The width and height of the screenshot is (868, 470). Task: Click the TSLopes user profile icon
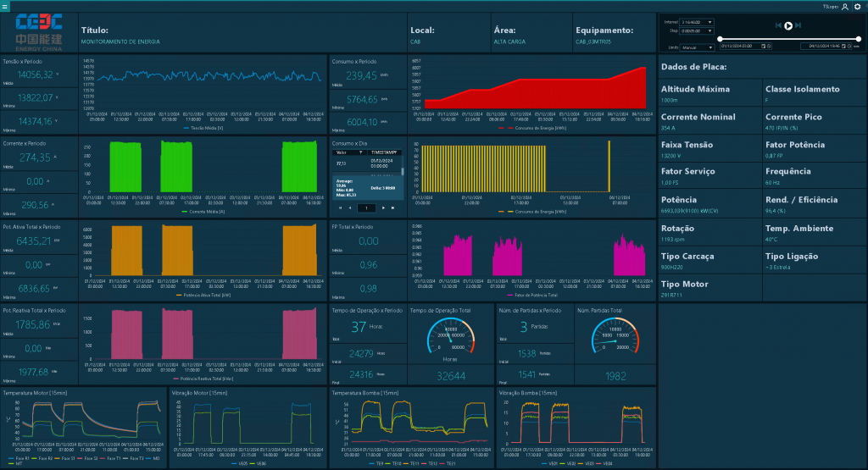(x=844, y=6)
